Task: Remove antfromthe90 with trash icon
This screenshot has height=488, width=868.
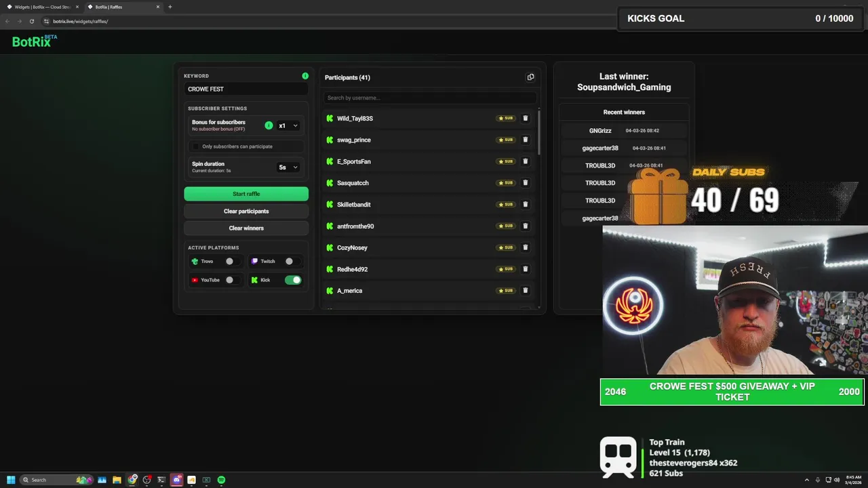Action: point(525,226)
